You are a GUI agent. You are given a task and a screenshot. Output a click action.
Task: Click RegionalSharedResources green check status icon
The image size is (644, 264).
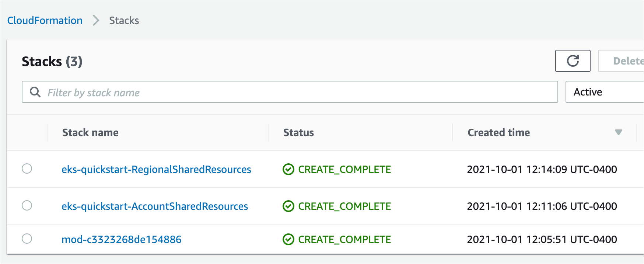point(288,169)
